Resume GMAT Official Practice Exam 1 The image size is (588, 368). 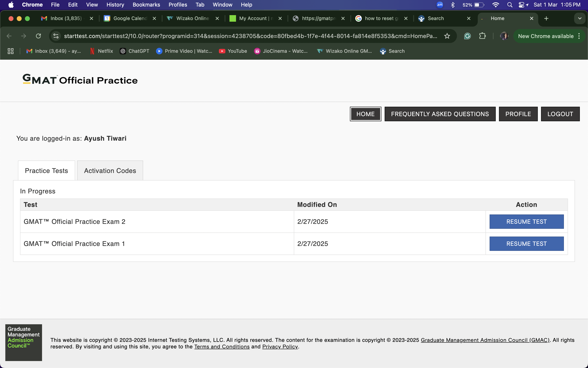527,244
